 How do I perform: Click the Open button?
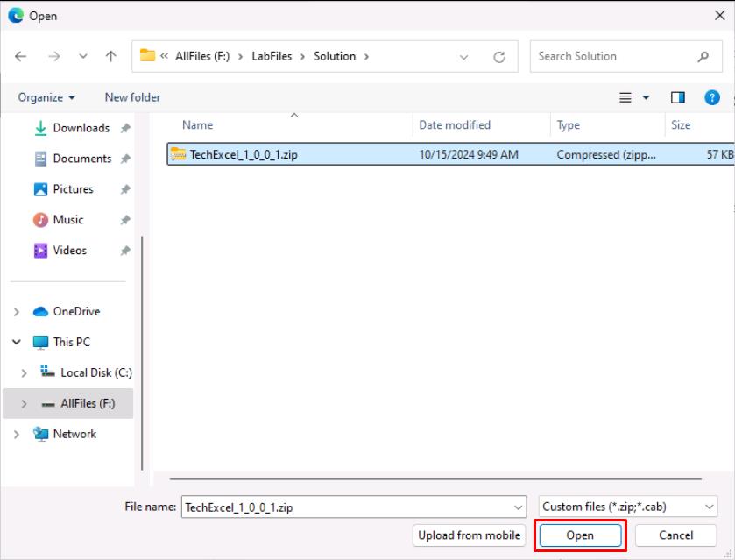(x=580, y=535)
